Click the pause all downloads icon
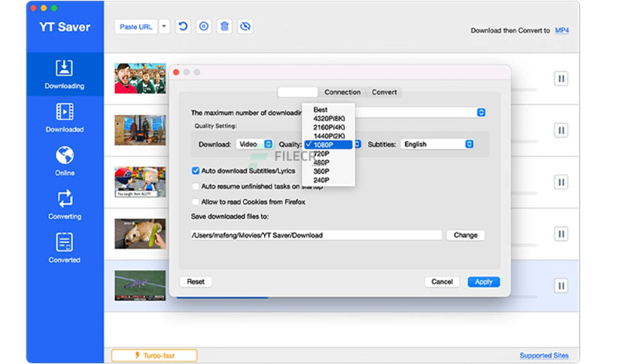The image size is (629, 364). (x=204, y=26)
